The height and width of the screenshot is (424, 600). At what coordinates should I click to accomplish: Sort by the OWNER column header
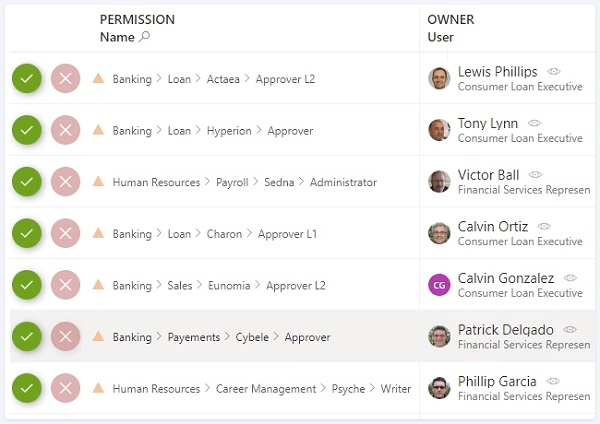450,19
